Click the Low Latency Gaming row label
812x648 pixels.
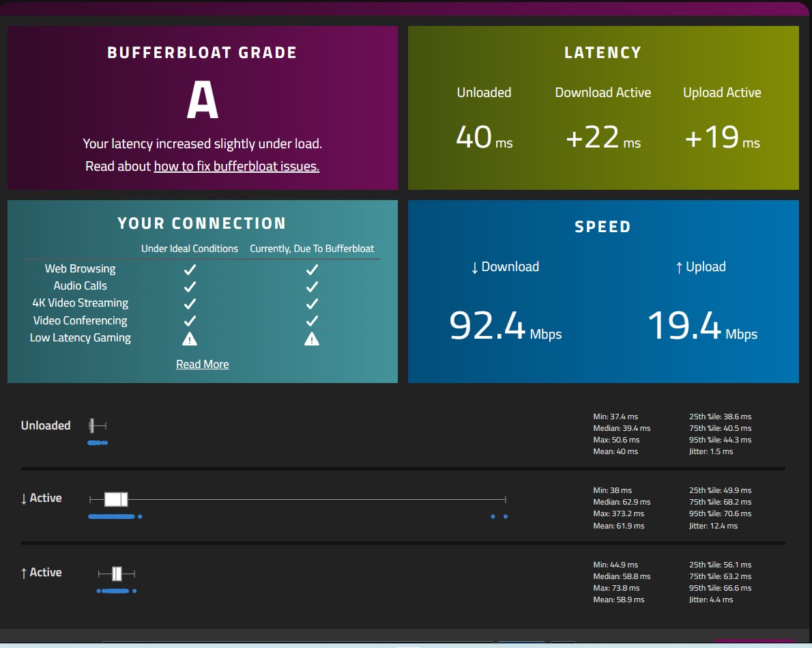81,338
